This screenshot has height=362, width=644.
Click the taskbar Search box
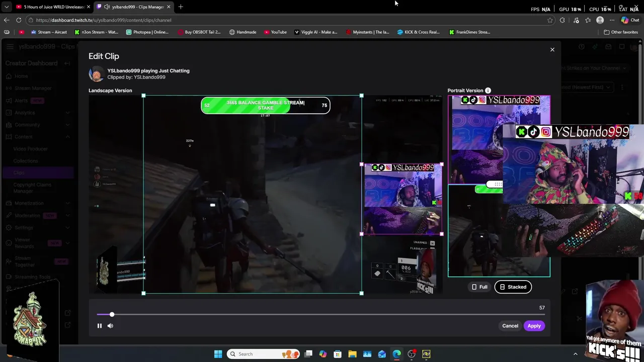point(262,354)
